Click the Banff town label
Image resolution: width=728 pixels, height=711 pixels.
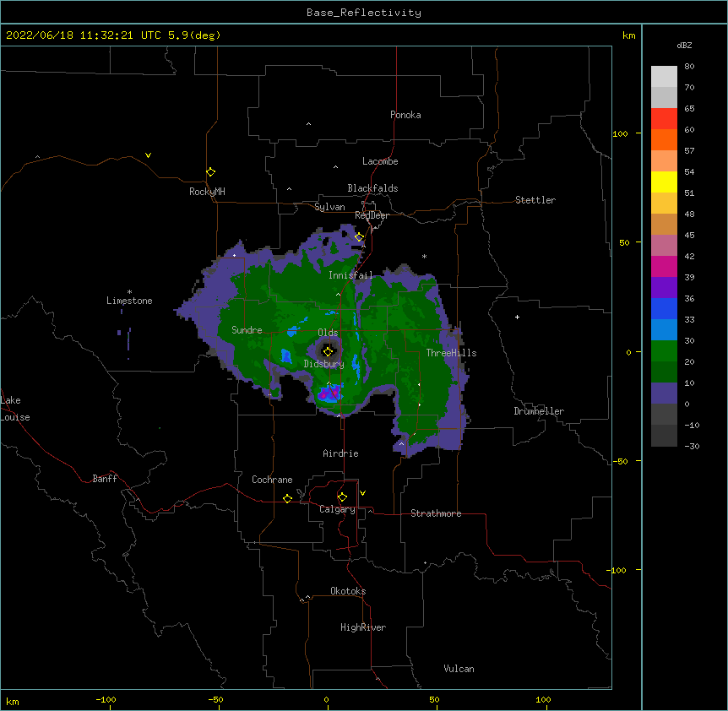tap(105, 479)
